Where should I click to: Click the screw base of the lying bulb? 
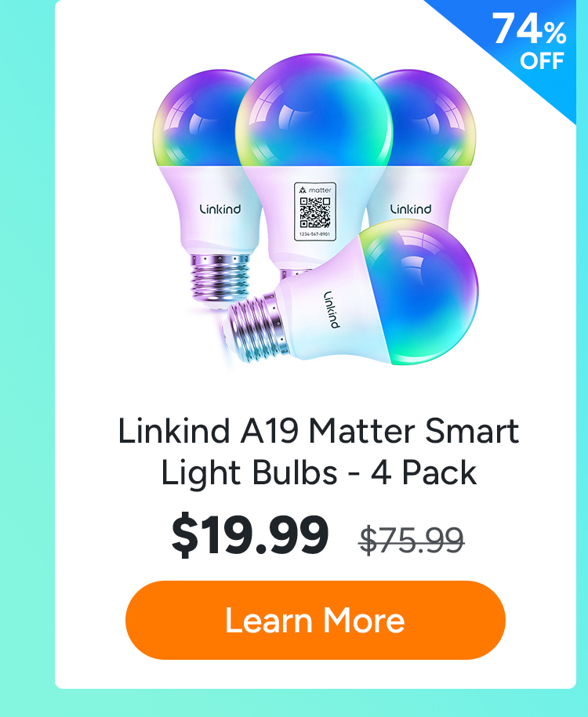(256, 328)
